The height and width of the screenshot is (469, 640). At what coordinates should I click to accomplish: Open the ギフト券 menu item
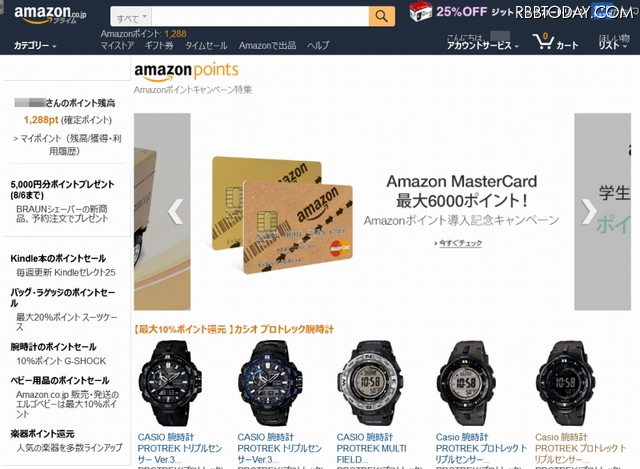159,46
